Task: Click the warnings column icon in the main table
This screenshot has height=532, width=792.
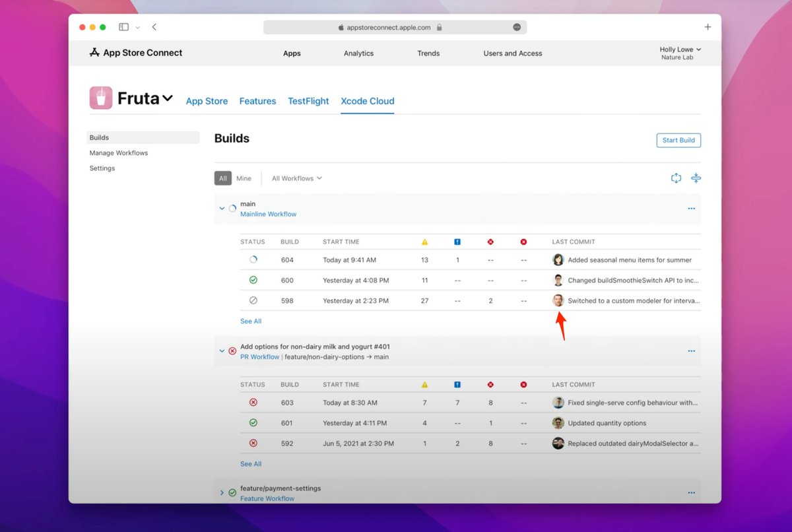Action: [424, 242]
